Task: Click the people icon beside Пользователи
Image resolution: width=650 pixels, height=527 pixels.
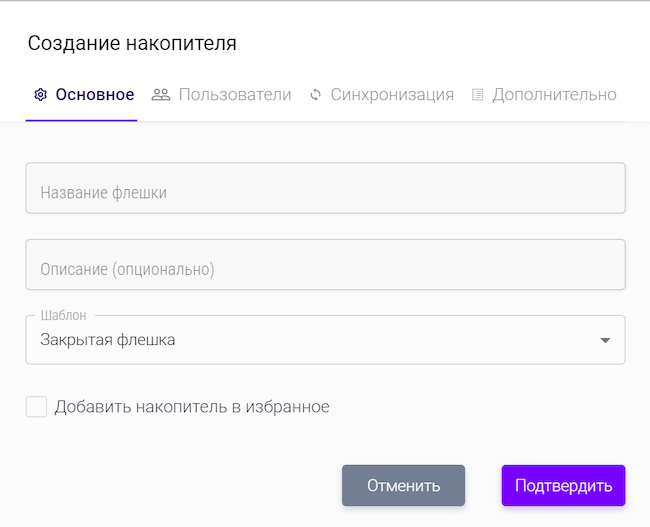Action: tap(161, 95)
